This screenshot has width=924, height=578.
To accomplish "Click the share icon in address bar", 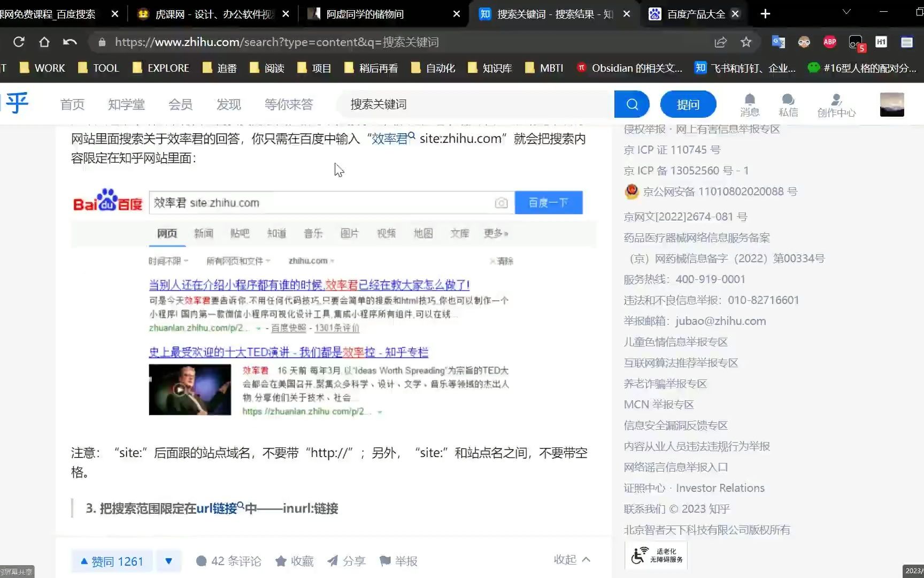I will (x=720, y=42).
